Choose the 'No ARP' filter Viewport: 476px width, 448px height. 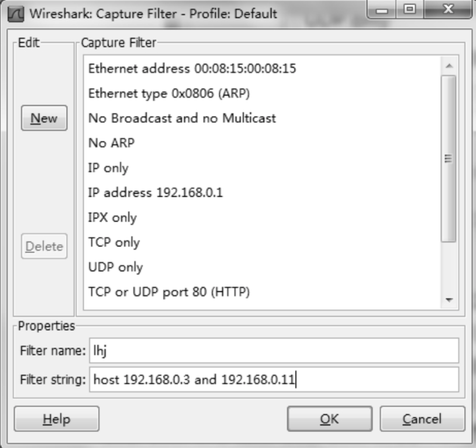point(262,143)
